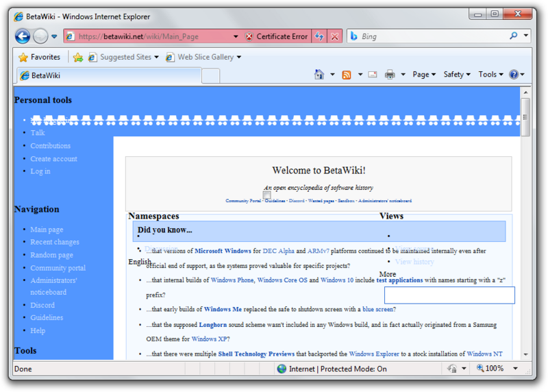Refresh the page with the refresh icon
This screenshot has height=392, width=548.
coord(319,36)
